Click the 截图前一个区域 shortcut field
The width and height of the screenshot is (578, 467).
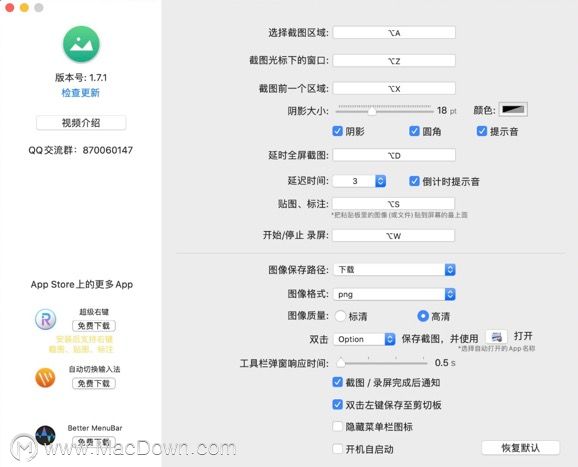click(x=394, y=88)
